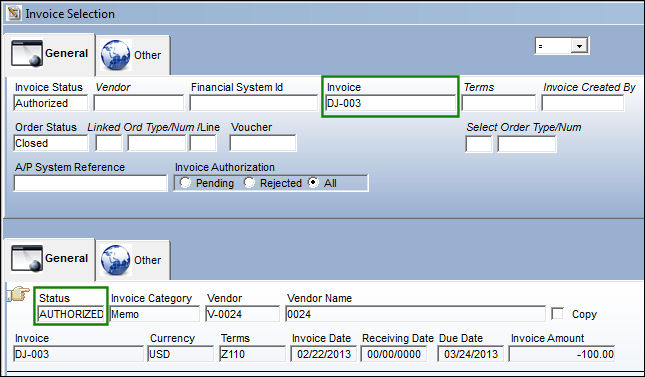This screenshot has height=377, width=645.
Task: Switch to the top Other tab
Action: [132, 55]
